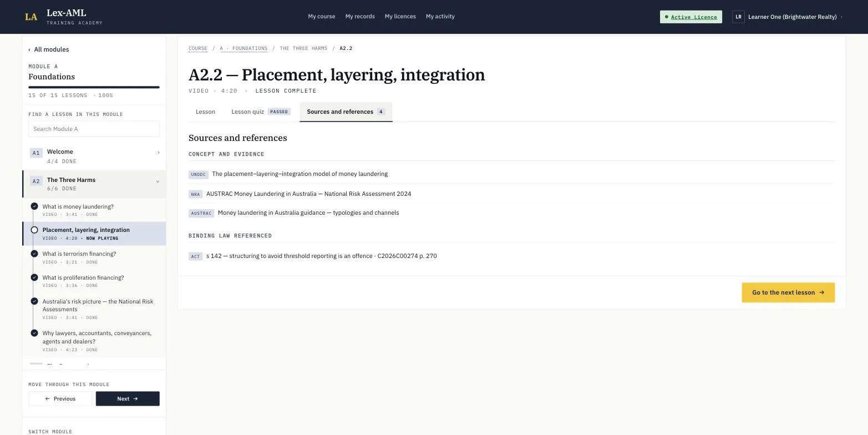
Task: Switch to the Lesson quiz tab
Action: pos(261,112)
